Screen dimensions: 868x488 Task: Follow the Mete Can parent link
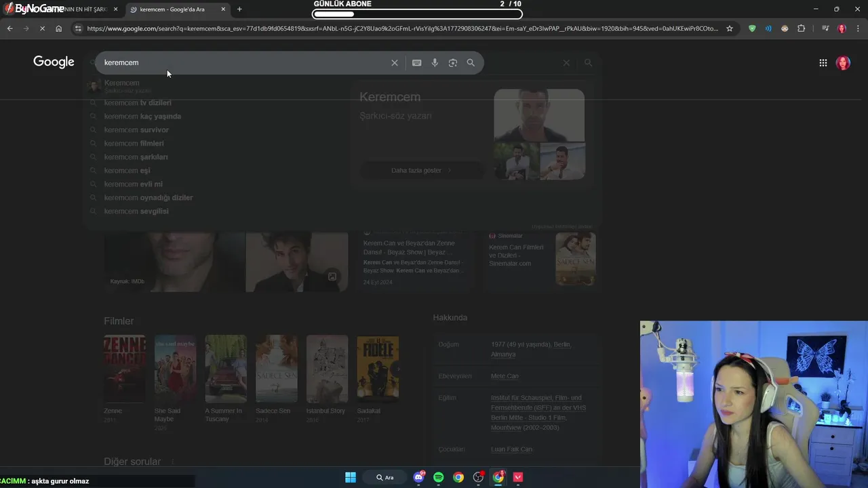click(x=505, y=376)
